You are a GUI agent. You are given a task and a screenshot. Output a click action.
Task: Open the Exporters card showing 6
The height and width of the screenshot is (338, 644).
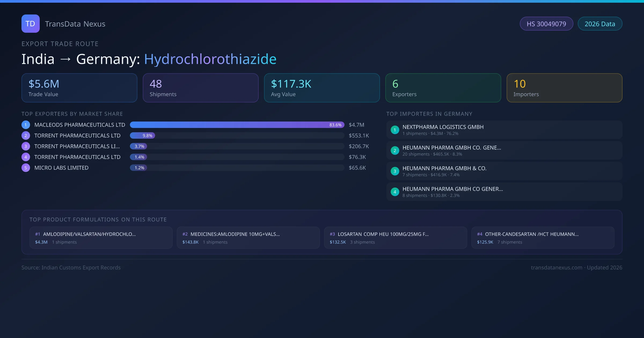[x=443, y=88]
